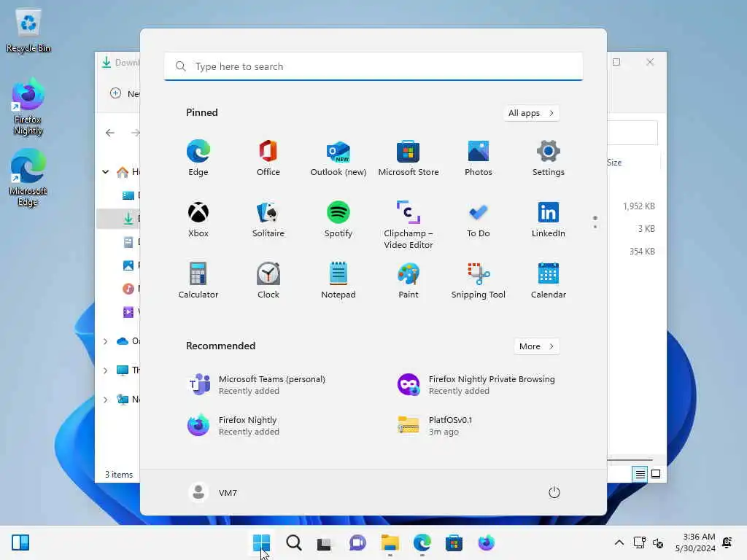This screenshot has height=560, width=747.
Task: Open the notification center bell
Action: point(727,542)
